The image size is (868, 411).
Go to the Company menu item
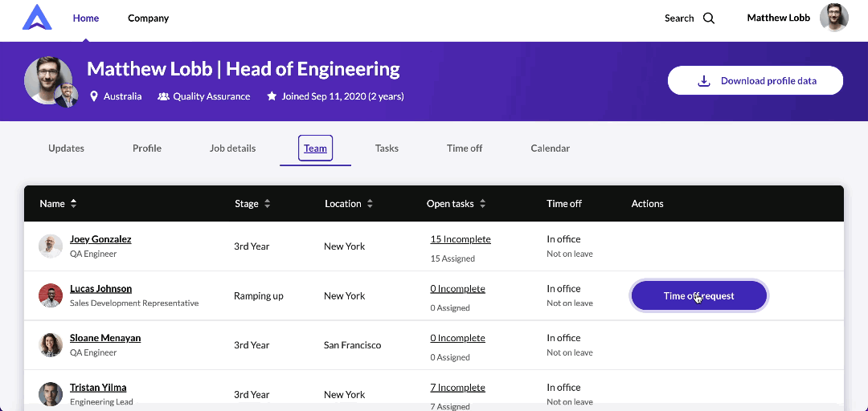pyautogui.click(x=148, y=18)
